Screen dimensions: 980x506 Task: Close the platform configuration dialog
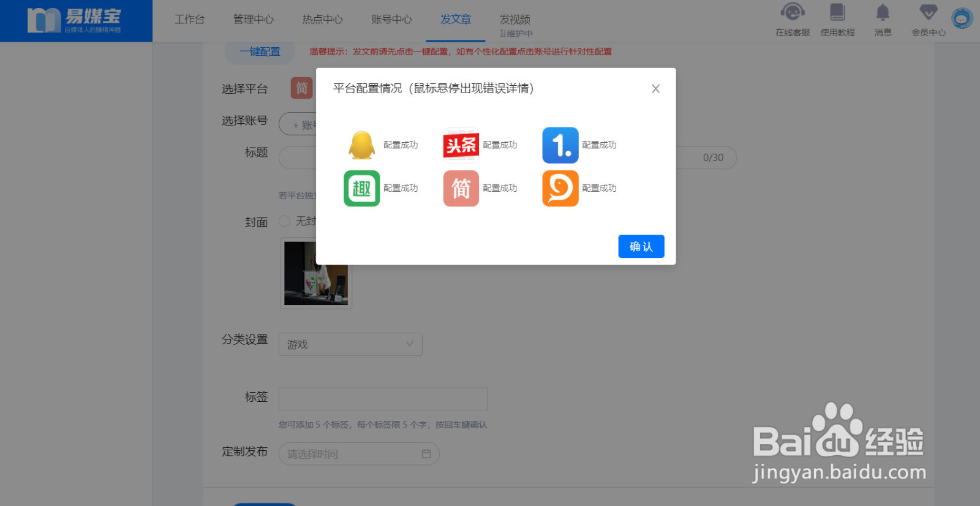click(655, 89)
